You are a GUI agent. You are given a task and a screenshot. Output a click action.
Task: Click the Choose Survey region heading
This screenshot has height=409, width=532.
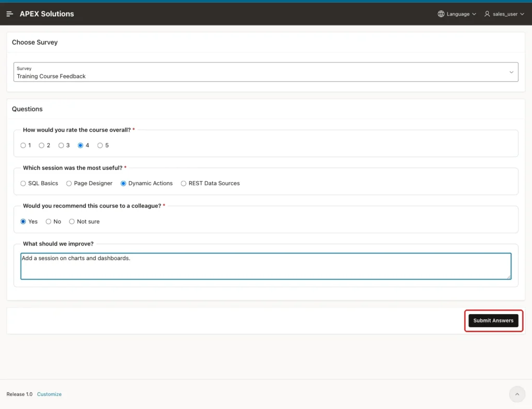35,43
